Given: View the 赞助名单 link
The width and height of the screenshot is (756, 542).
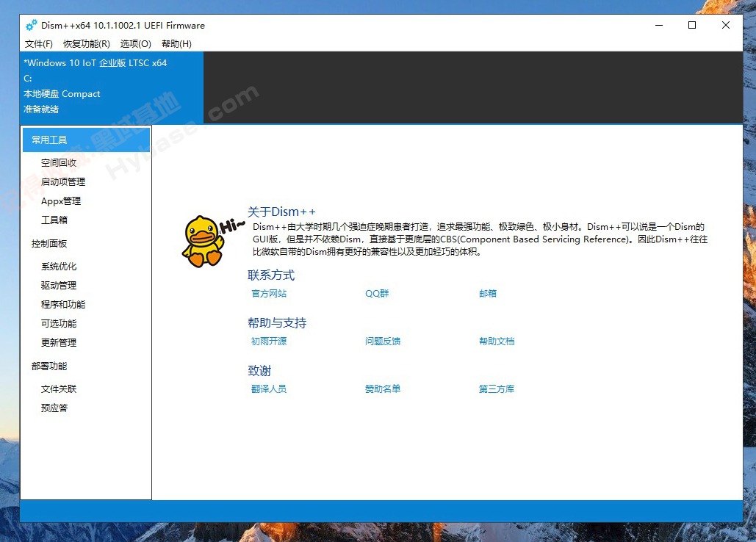Looking at the screenshot, I should point(383,389).
